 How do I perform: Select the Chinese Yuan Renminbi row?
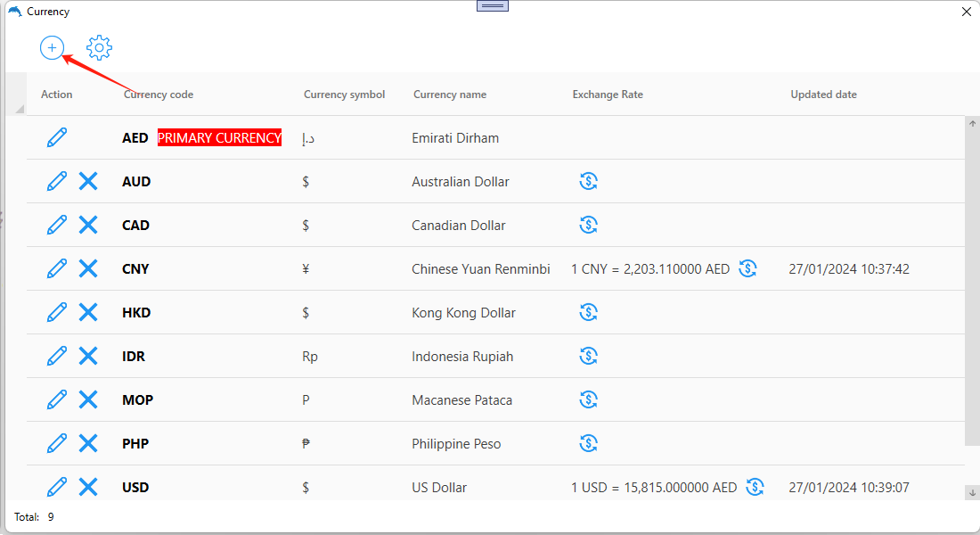480,269
